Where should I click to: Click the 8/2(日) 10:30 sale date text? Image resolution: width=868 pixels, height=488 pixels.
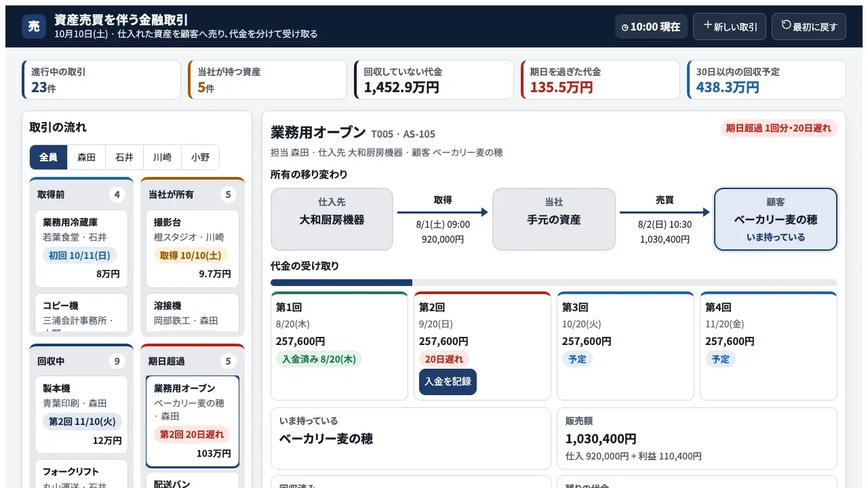665,224
